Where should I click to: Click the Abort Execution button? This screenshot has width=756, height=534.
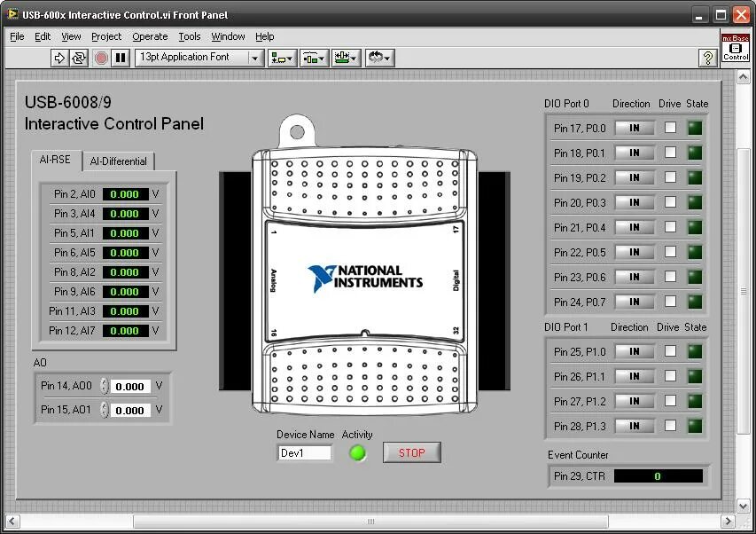click(x=101, y=58)
